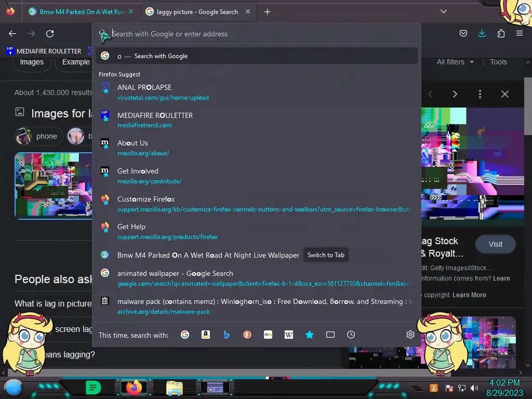The width and height of the screenshot is (532, 399).
Task: Open the Extensions puzzle icon
Action: pyautogui.click(x=501, y=33)
